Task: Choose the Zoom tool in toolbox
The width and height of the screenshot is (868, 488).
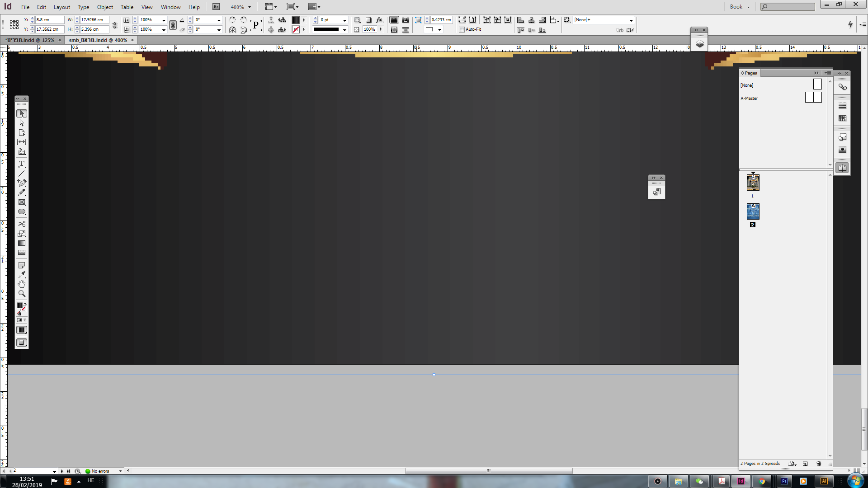Action: pos(22,294)
